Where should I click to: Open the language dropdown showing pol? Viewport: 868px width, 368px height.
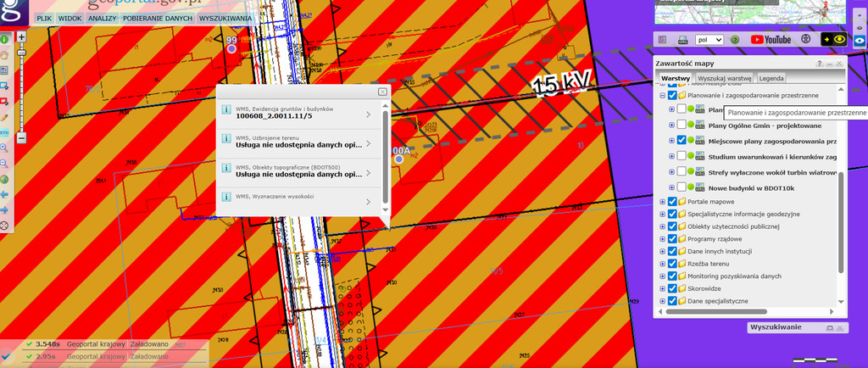[x=709, y=39]
